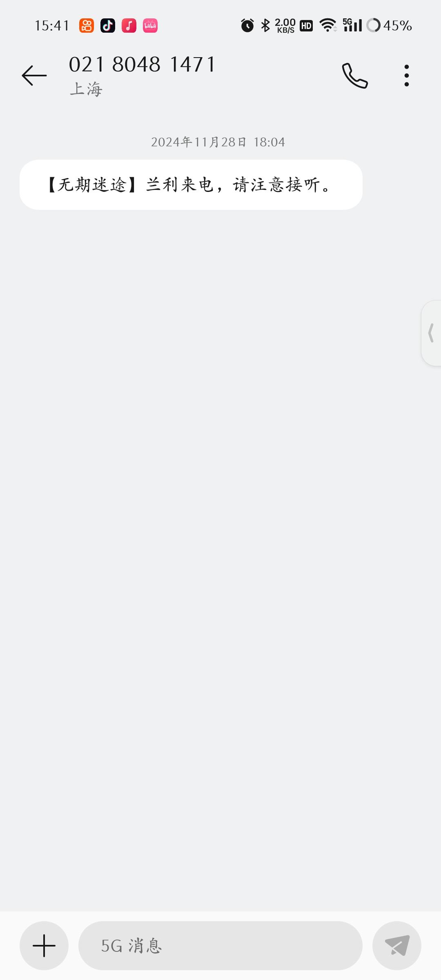Open the three-dot more options menu
This screenshot has width=441, height=980.
click(x=406, y=76)
